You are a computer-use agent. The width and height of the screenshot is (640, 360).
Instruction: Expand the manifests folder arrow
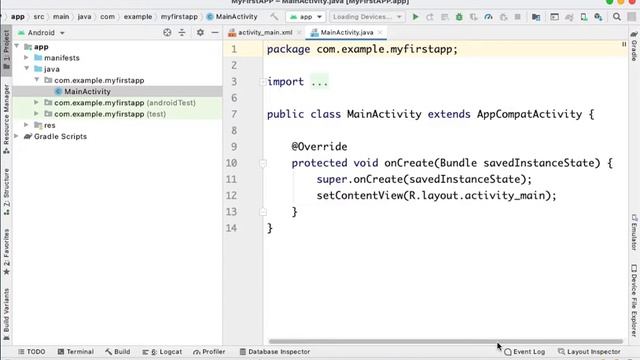[27, 58]
